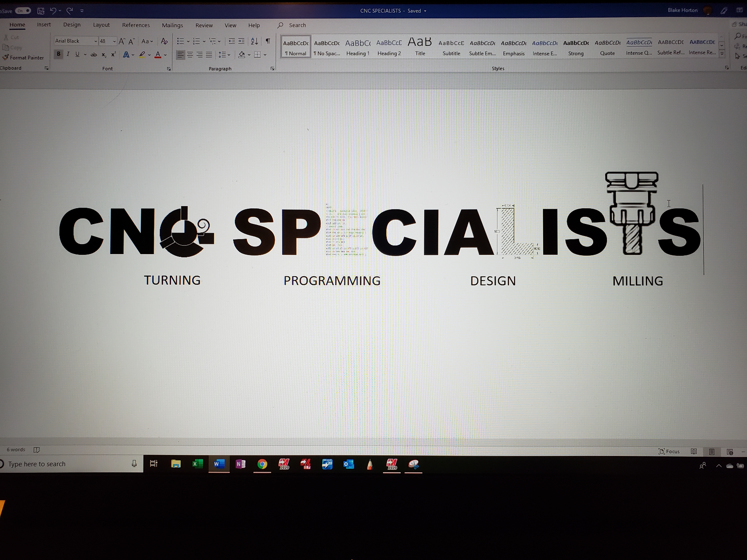
Task: Click the Increase Indent icon
Action: [241, 41]
